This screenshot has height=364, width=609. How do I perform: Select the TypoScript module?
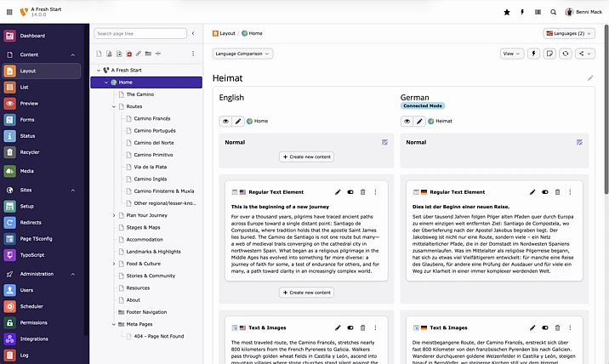click(33, 254)
